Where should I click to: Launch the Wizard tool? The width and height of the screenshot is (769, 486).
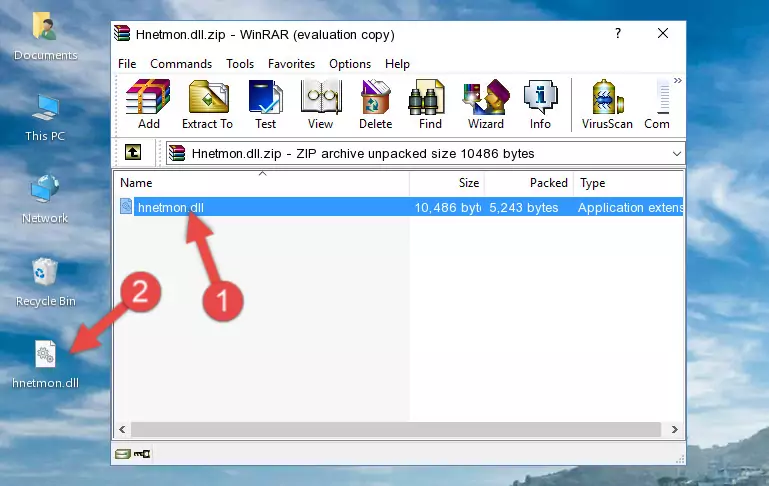pos(486,104)
